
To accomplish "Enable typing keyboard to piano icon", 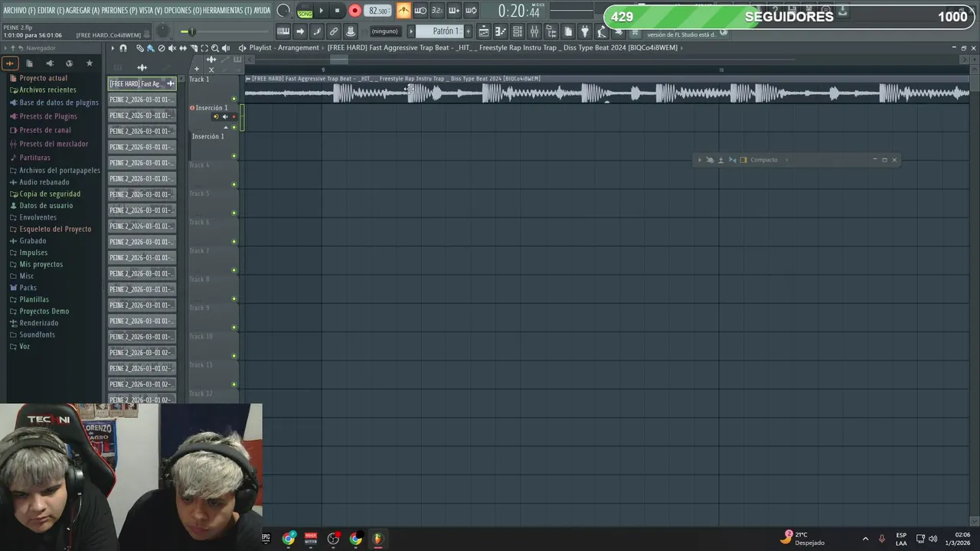I will click(283, 31).
